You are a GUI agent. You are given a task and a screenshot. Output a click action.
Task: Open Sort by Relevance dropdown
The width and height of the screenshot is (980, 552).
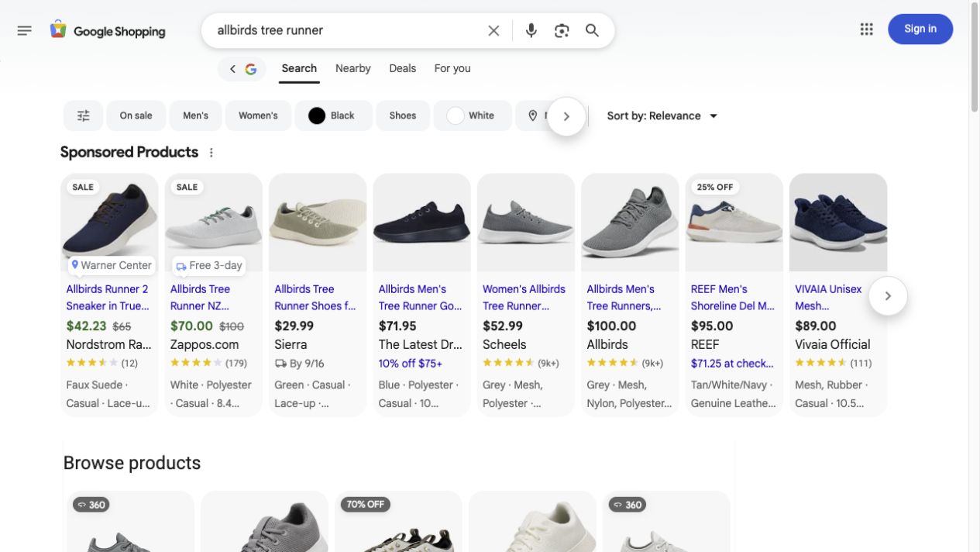[662, 116]
